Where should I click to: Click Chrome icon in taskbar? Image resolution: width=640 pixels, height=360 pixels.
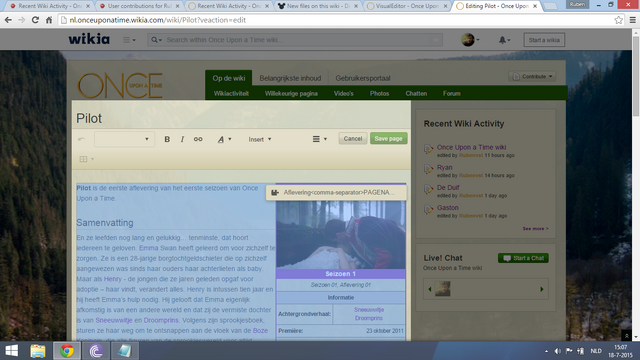[x=67, y=351]
